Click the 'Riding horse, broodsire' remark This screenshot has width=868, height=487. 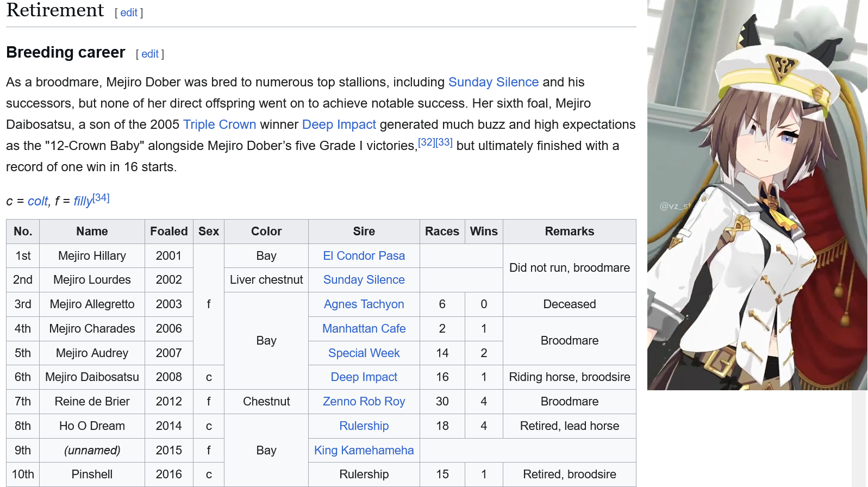point(570,377)
